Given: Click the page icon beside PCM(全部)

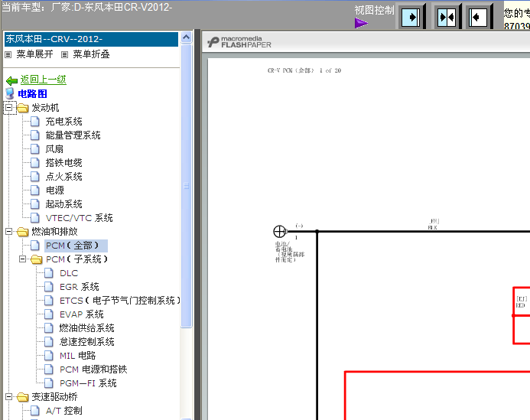Looking at the screenshot, I should coord(35,246).
